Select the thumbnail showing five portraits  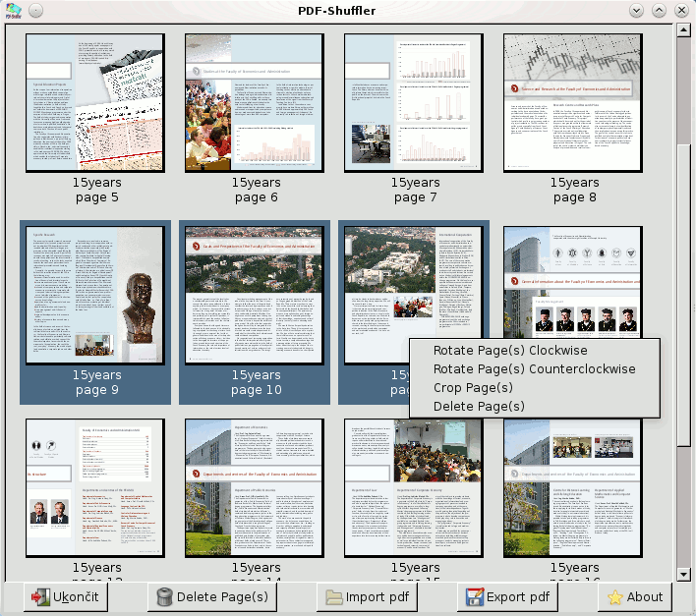click(x=573, y=282)
